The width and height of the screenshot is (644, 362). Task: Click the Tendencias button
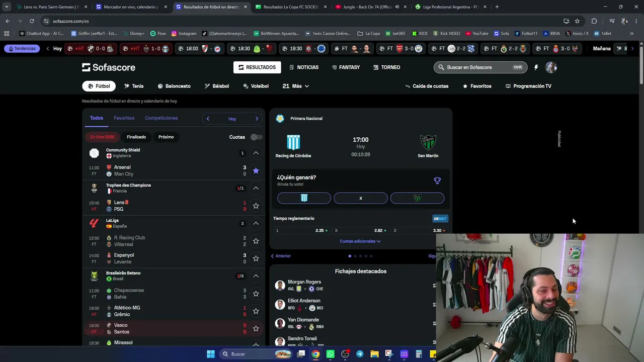coord(22,49)
